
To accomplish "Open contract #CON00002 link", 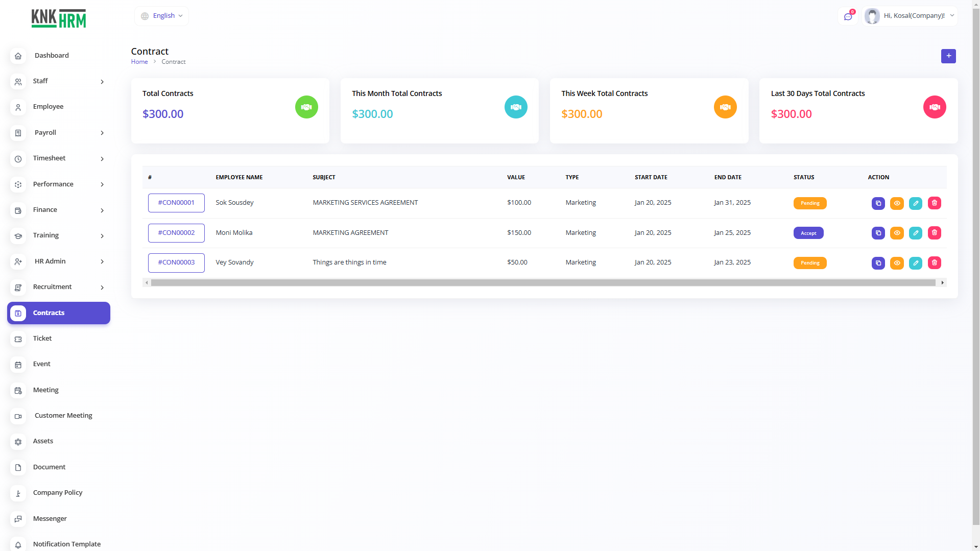I will [x=176, y=233].
